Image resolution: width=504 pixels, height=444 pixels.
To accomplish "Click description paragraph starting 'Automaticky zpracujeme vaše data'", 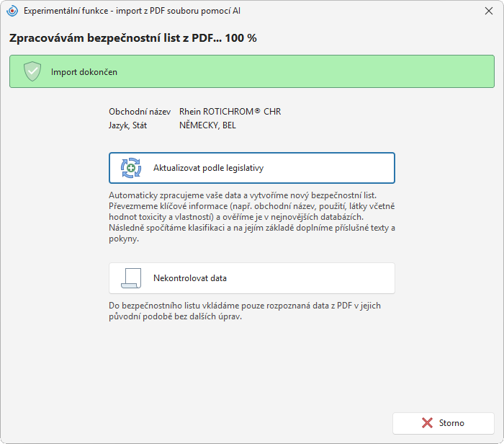I will click(x=252, y=217).
